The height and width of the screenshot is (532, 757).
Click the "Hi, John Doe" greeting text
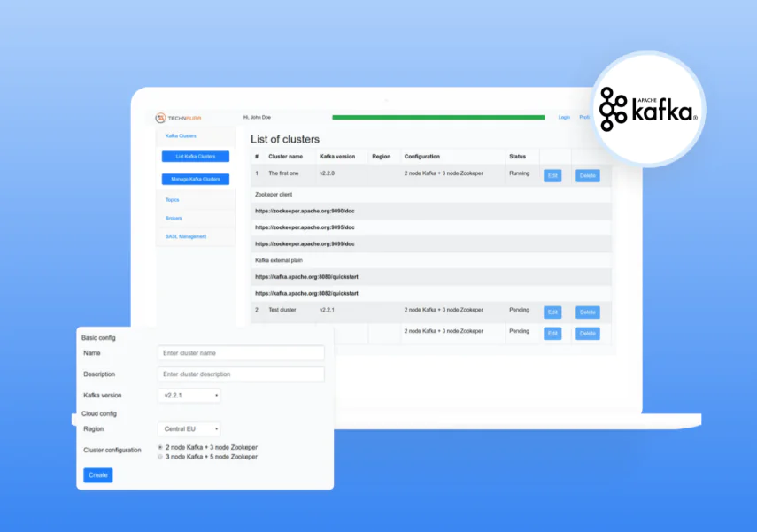[x=257, y=118]
